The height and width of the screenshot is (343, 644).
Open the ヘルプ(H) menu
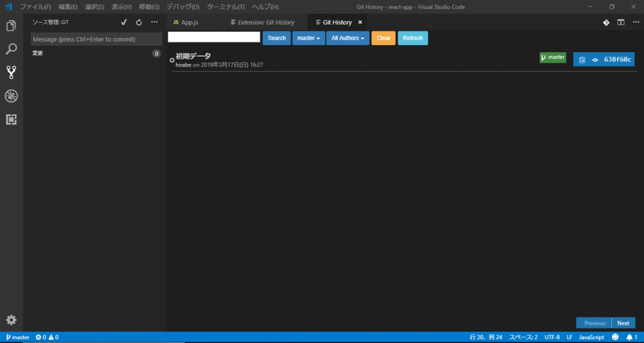[265, 7]
